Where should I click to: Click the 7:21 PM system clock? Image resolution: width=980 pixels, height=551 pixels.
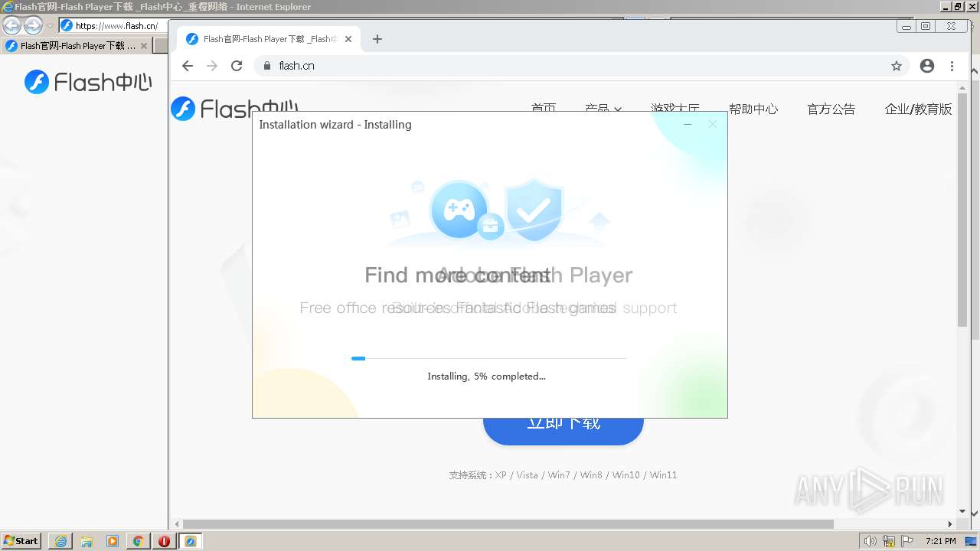pyautogui.click(x=940, y=541)
